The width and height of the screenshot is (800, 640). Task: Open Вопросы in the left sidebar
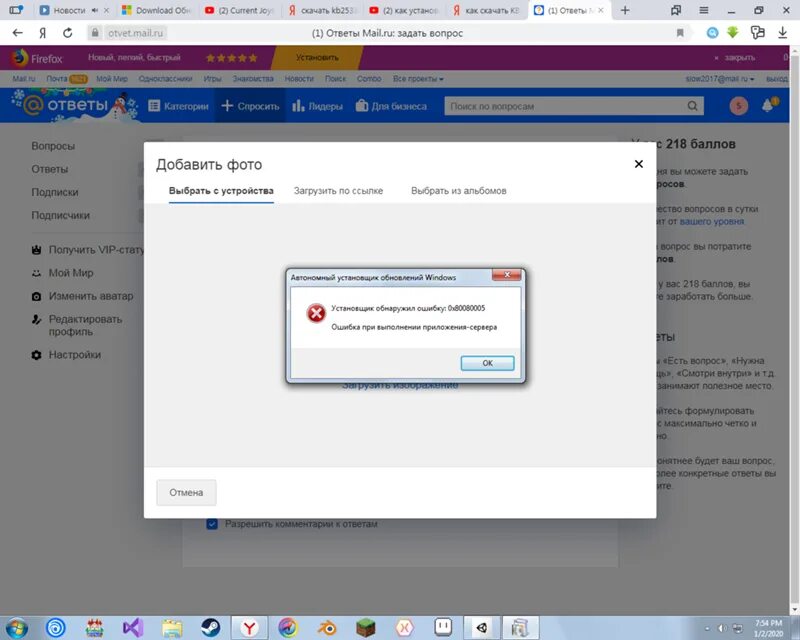53,146
